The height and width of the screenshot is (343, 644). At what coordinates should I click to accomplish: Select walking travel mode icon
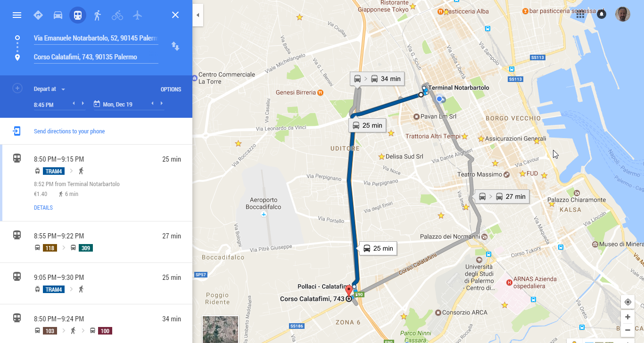98,15
